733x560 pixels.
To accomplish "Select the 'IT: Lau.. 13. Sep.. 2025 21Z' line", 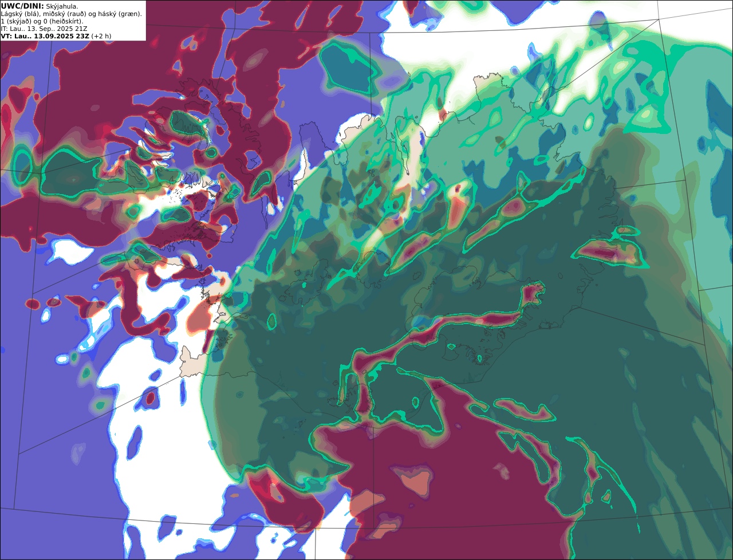I will [44, 29].
